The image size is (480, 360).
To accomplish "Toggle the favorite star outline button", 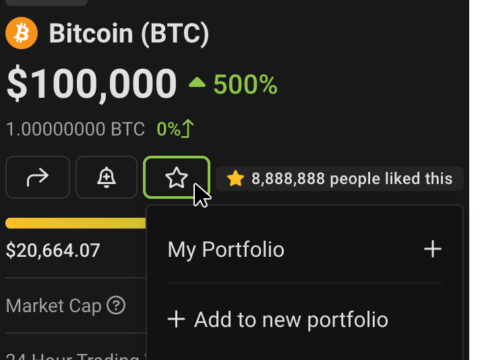I will pos(176,177).
